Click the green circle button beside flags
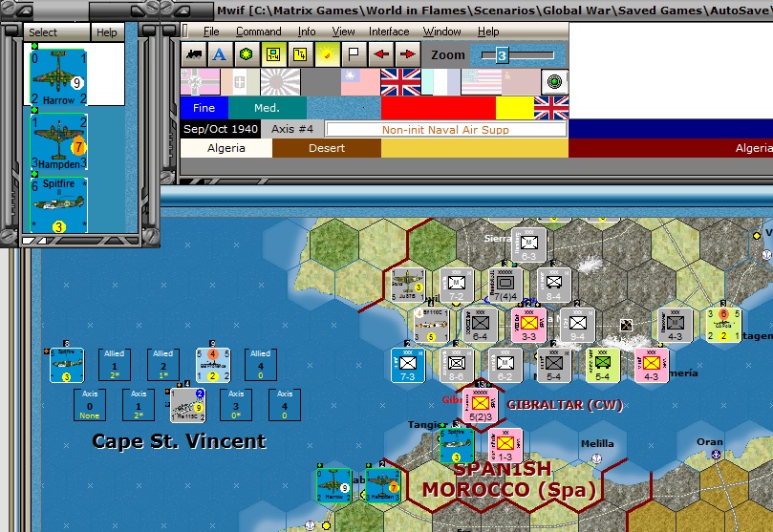 (554, 82)
